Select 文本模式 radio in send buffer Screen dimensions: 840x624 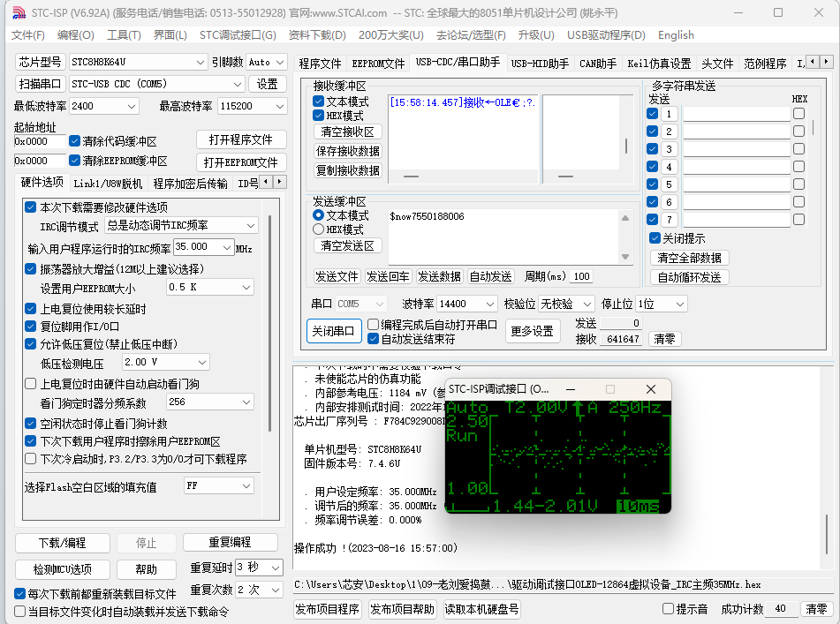click(318, 215)
